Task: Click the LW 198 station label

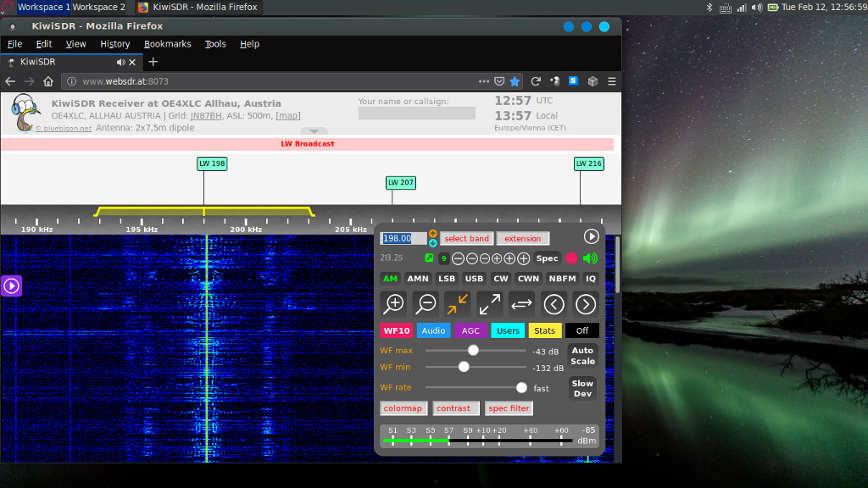Action: (x=212, y=164)
